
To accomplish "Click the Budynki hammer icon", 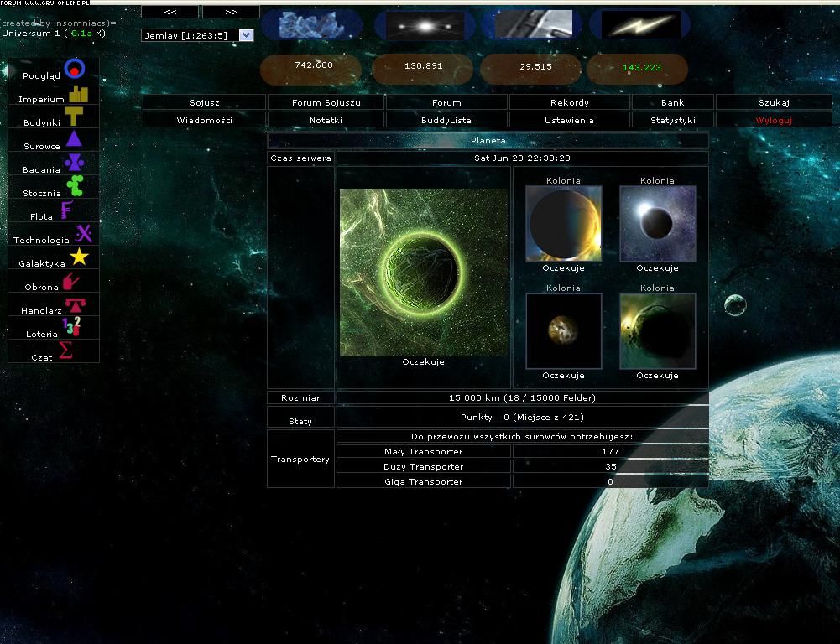I will coord(74,116).
